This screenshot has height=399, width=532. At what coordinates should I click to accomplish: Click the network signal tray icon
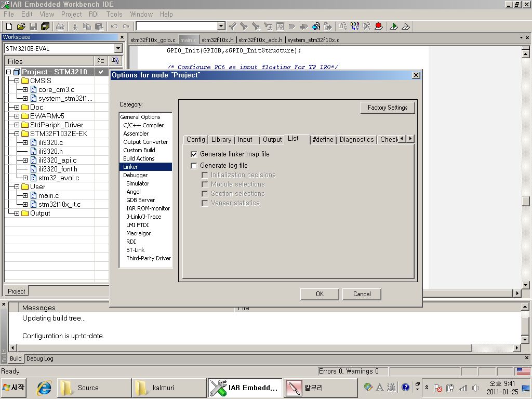[463, 388]
